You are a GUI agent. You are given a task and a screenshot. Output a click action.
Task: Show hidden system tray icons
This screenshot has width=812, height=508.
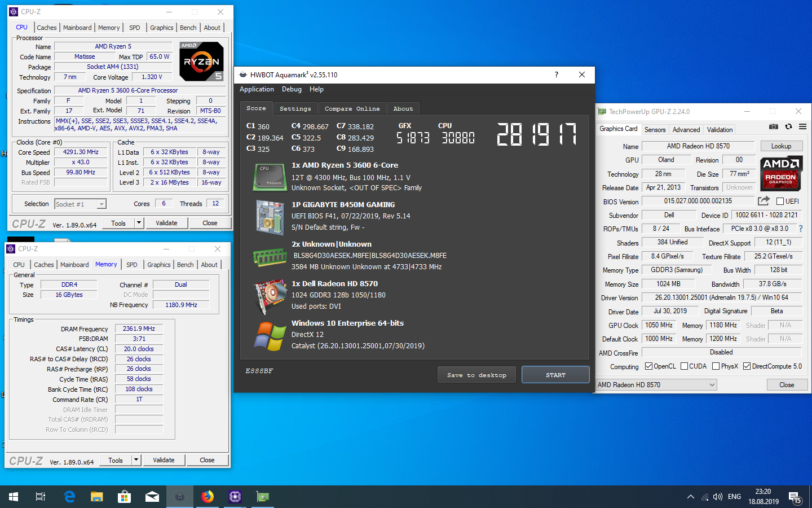click(x=691, y=497)
